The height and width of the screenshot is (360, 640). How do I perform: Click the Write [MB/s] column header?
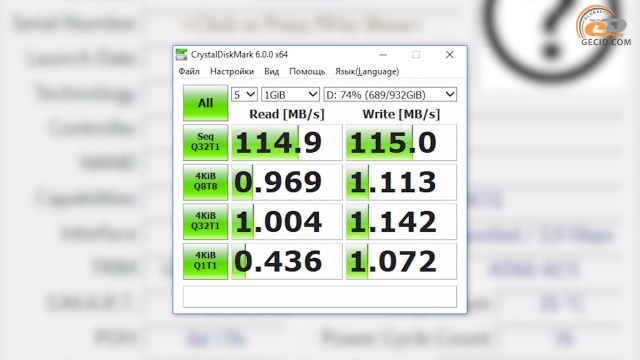(x=401, y=114)
